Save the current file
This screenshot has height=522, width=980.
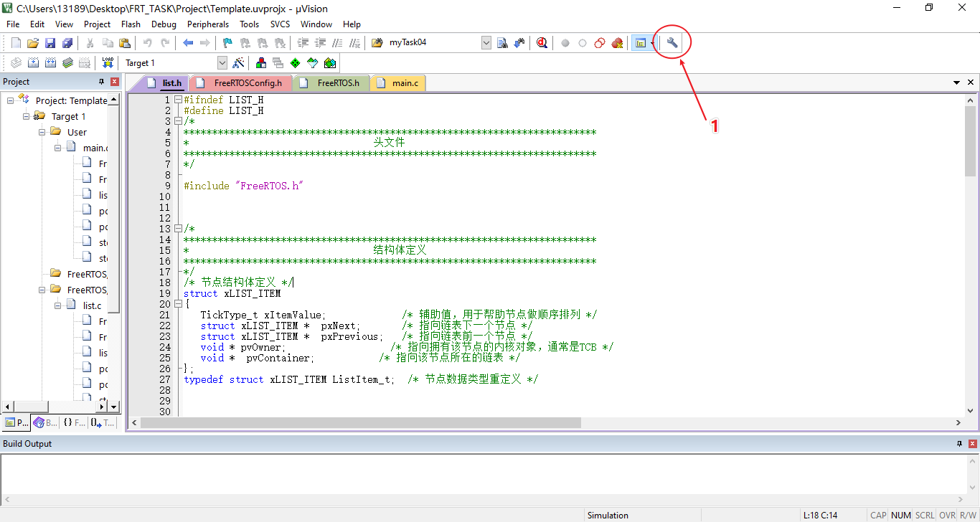coord(50,43)
